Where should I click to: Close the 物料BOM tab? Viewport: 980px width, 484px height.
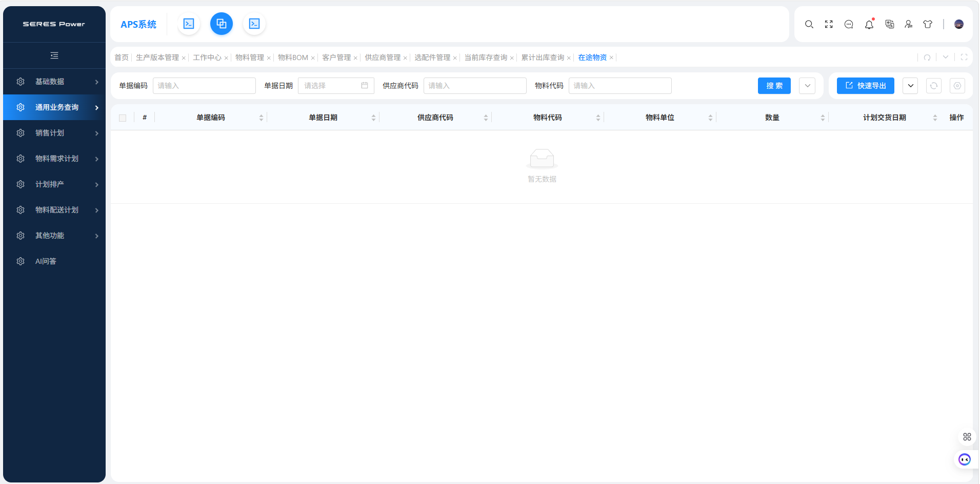coord(313,58)
